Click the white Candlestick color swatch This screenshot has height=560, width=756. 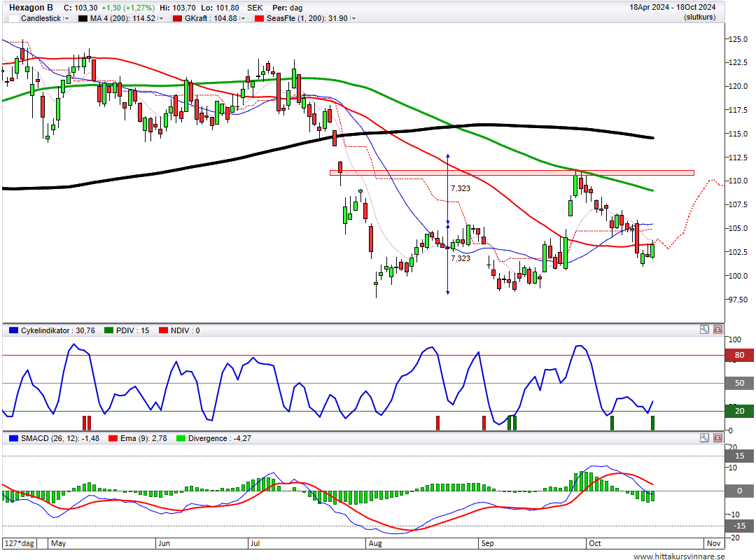[14, 18]
